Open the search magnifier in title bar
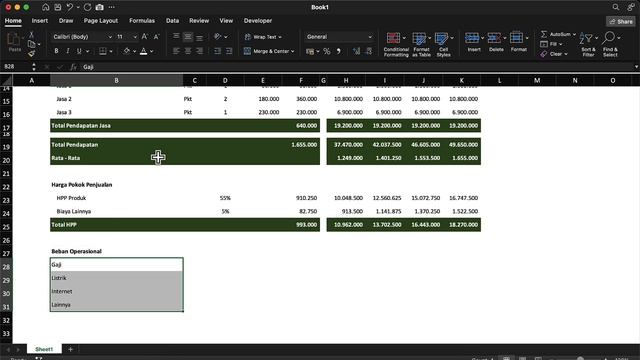 (x=616, y=7)
